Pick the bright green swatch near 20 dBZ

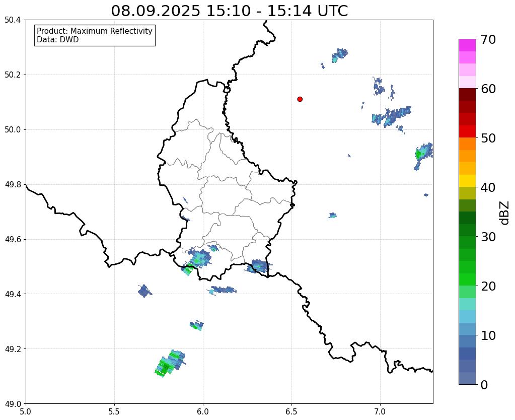pos(467,279)
